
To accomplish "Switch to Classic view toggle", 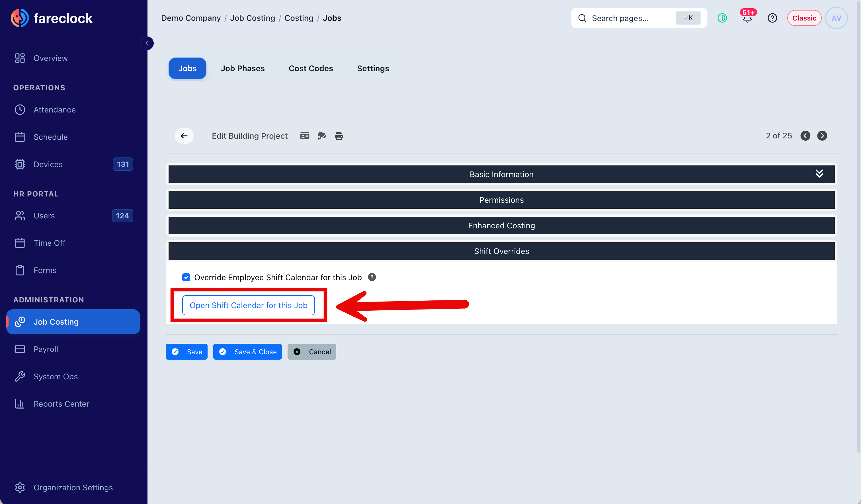I will (804, 18).
